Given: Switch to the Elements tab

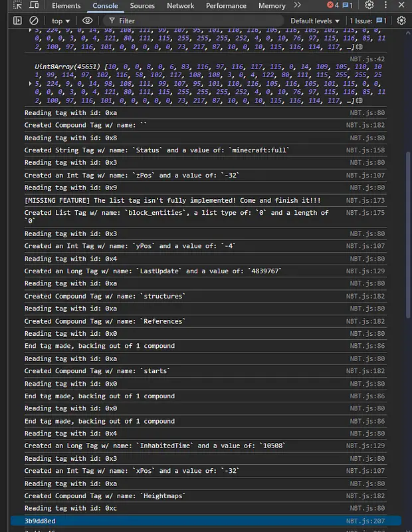Looking at the screenshot, I should tap(66, 6).
